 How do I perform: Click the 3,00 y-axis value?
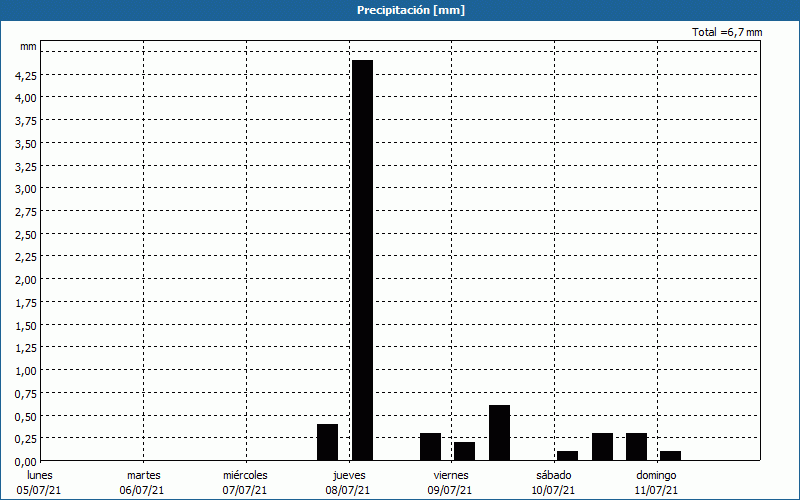(26, 189)
